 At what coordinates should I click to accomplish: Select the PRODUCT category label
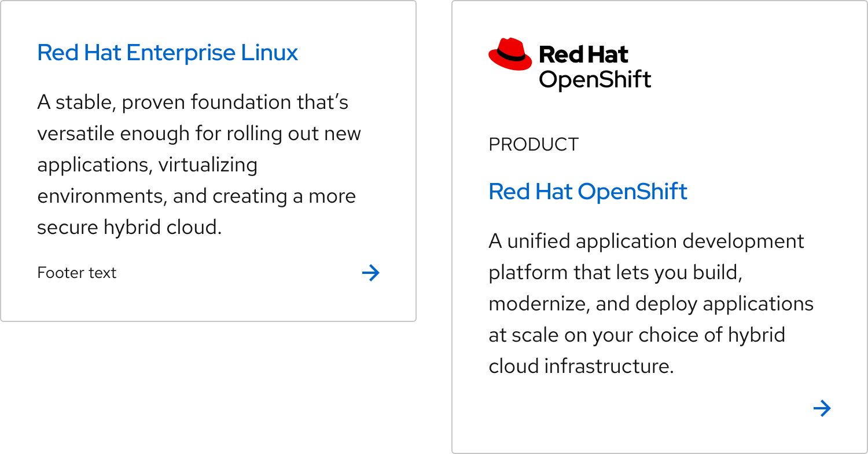pos(534,144)
